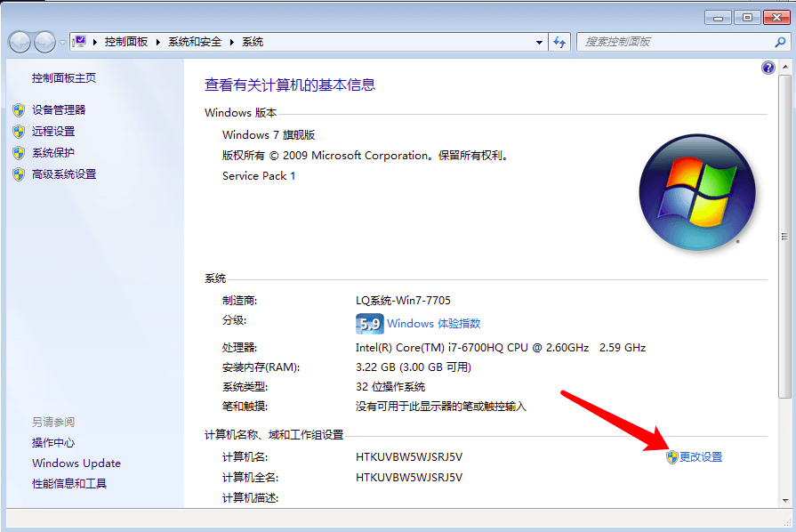Screen dimensions: 796x532
Task: Open 操作中心 under 另请参阅
Action: click(x=53, y=443)
